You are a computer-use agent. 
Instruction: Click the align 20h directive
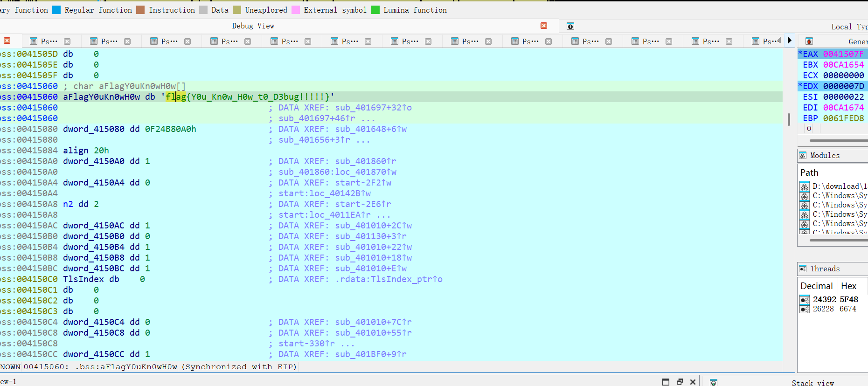pyautogui.click(x=86, y=150)
